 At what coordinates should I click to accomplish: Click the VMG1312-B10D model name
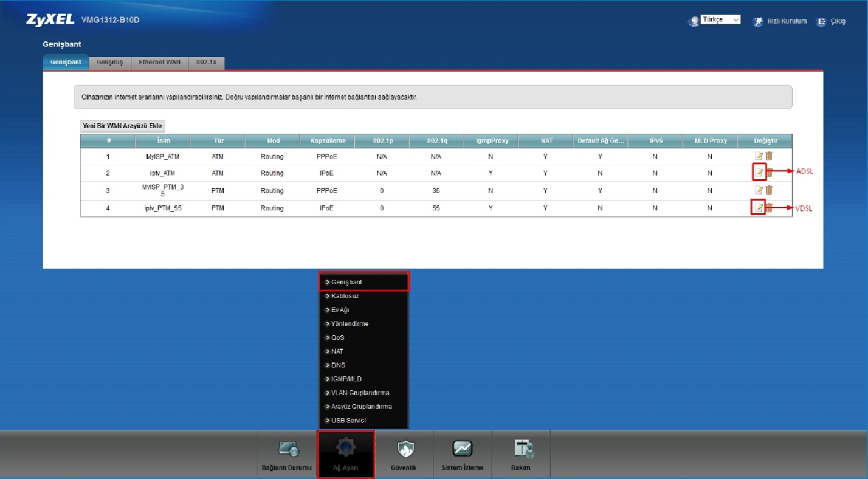(111, 20)
